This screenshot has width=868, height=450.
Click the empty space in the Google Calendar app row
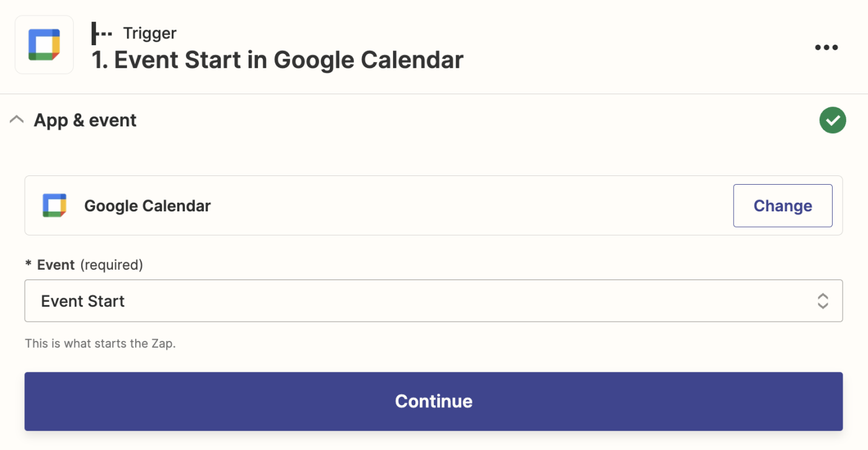(471, 206)
